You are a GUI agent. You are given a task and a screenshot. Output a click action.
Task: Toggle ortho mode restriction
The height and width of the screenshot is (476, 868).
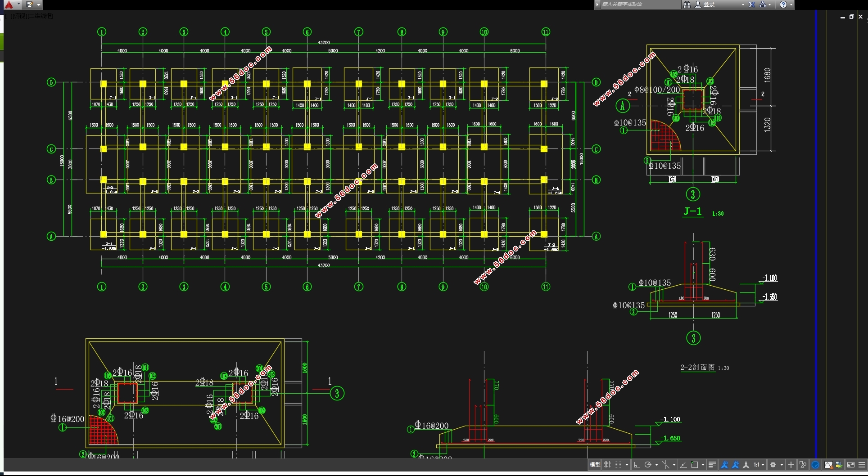(x=637, y=465)
